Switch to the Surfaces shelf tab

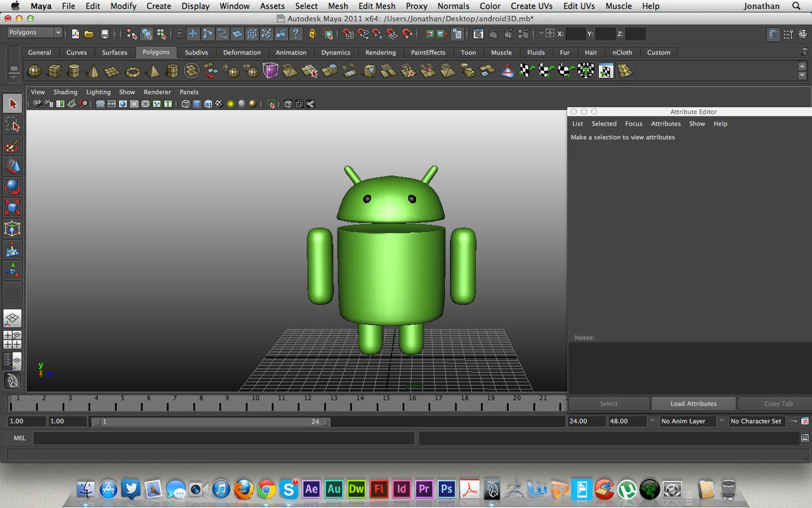point(115,52)
